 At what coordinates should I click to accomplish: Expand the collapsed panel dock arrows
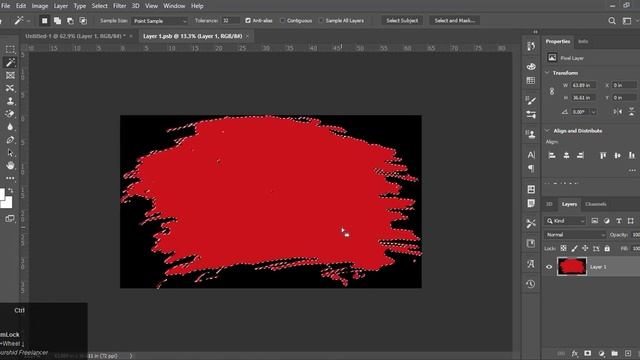coord(535,32)
